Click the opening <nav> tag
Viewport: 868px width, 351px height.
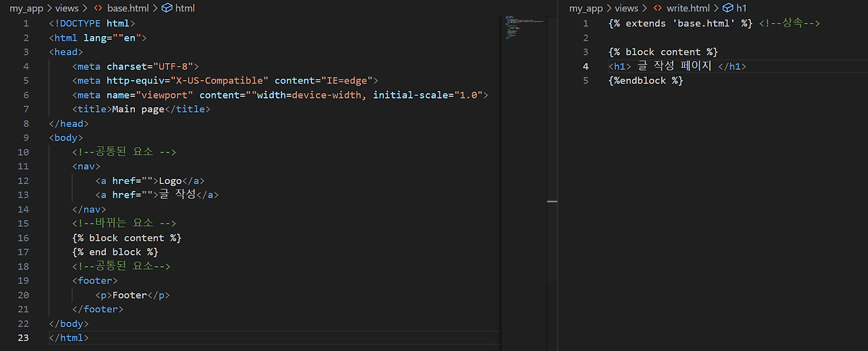(86, 166)
